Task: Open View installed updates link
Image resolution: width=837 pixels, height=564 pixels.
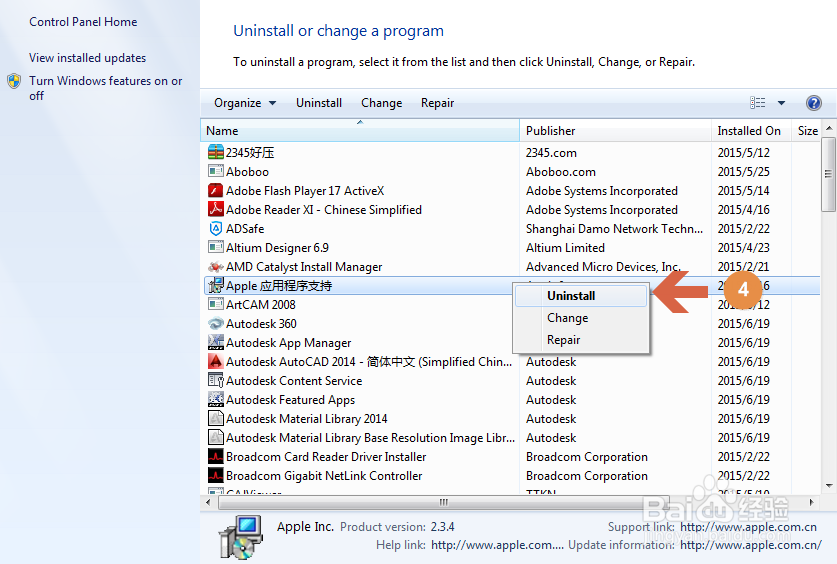Action: coord(88,58)
